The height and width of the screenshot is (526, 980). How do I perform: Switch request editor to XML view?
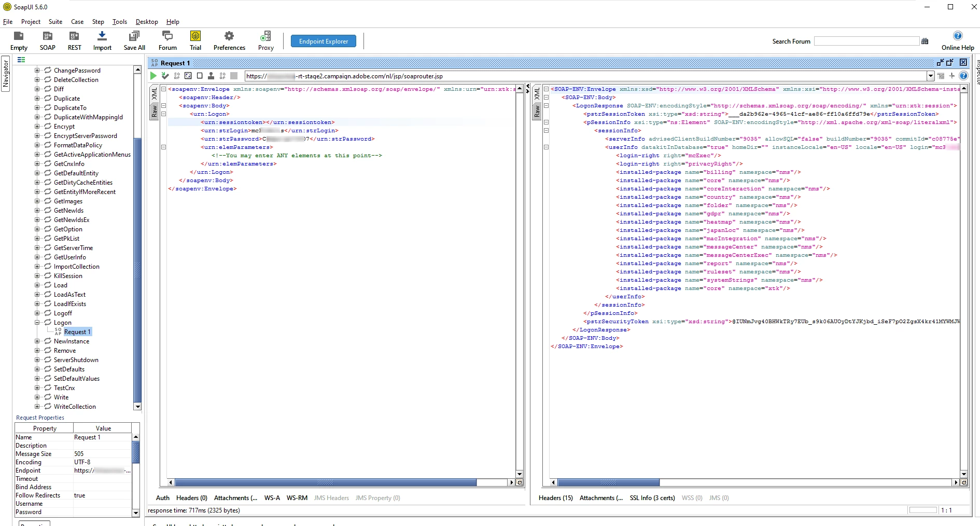coord(154,94)
